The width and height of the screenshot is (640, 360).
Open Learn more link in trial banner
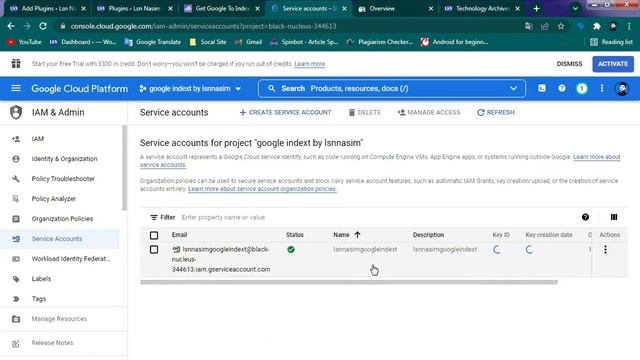310,64
